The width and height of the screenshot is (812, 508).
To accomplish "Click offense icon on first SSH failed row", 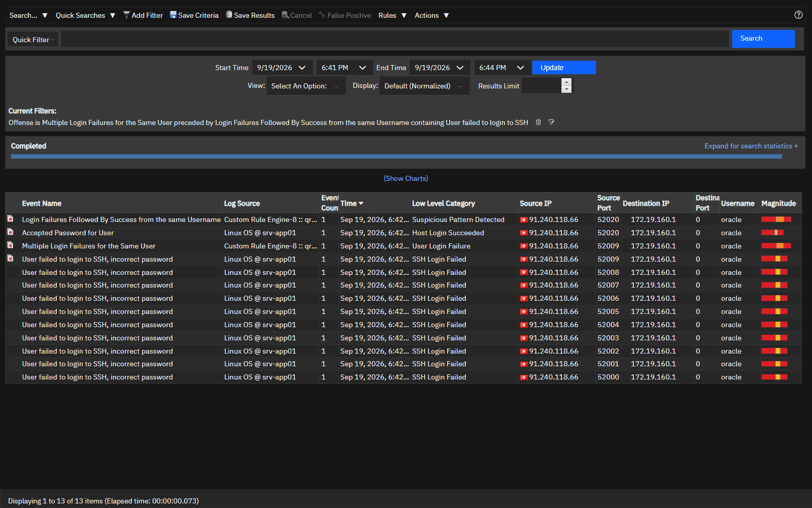I will [x=10, y=259].
